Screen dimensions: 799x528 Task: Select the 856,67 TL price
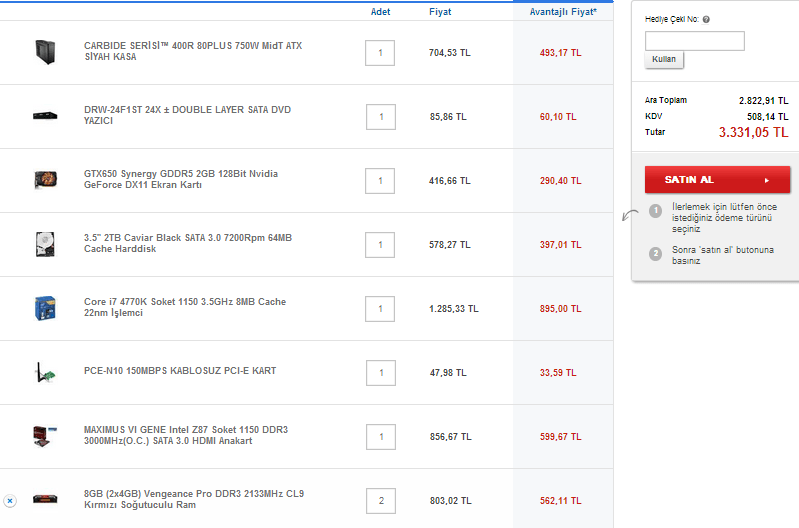(x=450, y=437)
